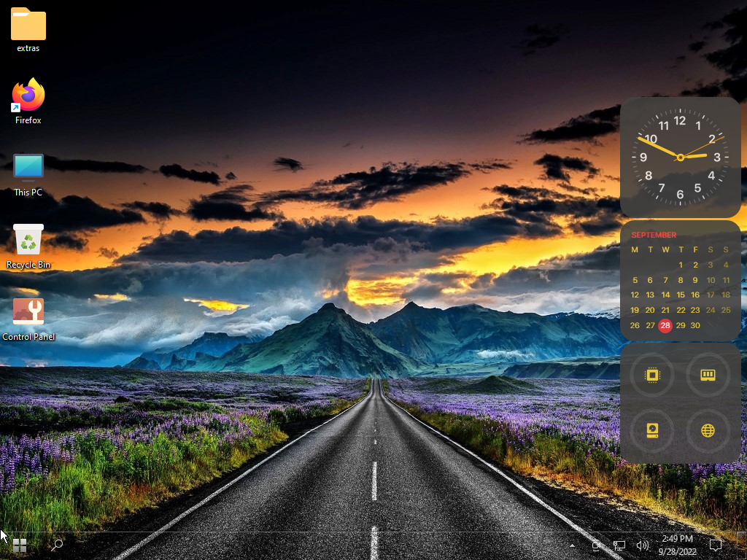
Task: Click the analog clock widget
Action: [680, 157]
